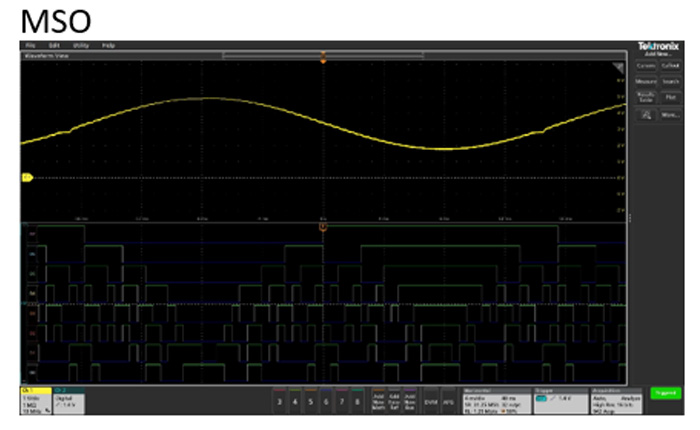Click the zoom magnifier icon
This screenshot has height=430, width=700.
click(x=646, y=115)
